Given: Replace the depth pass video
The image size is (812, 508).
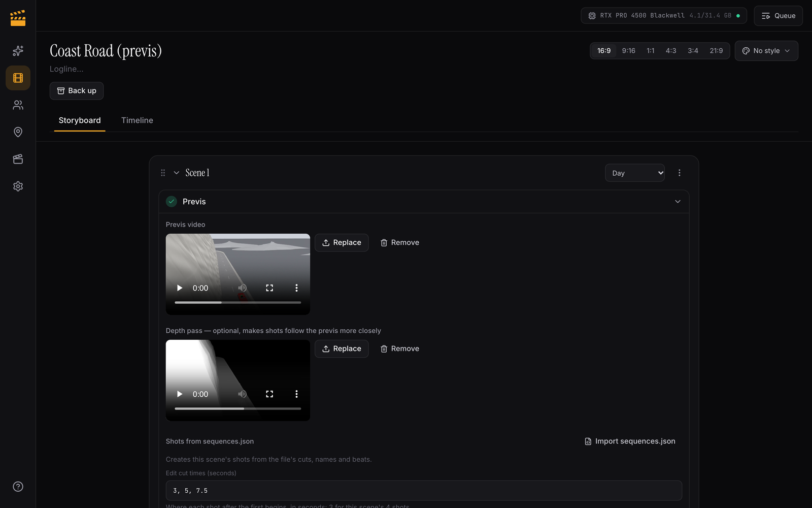Looking at the screenshot, I should click(x=342, y=349).
